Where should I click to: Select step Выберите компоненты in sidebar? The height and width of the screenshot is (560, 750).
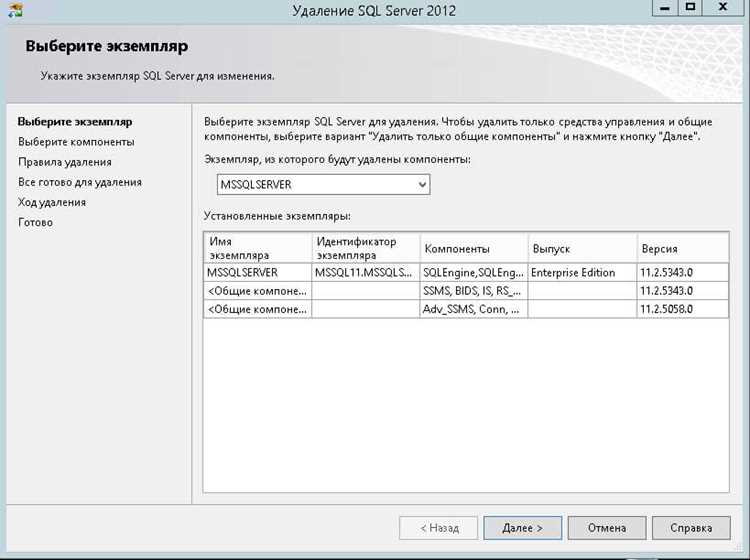[x=76, y=142]
